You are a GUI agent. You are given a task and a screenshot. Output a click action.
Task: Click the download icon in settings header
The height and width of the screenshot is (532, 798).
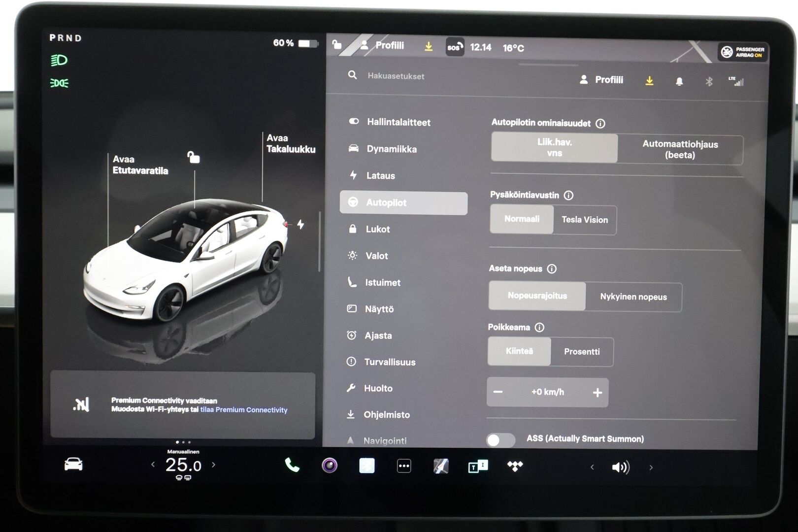click(x=649, y=81)
